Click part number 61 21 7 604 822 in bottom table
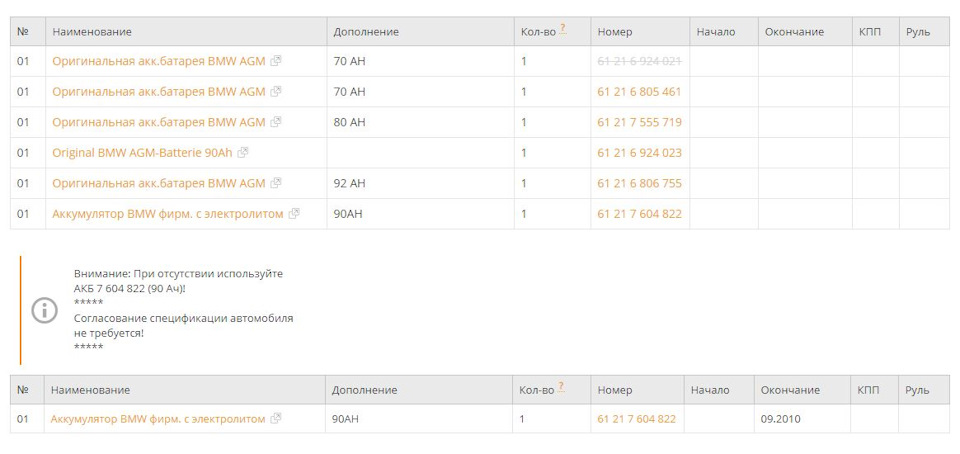Image resolution: width=960 pixels, height=454 pixels. 636,419
